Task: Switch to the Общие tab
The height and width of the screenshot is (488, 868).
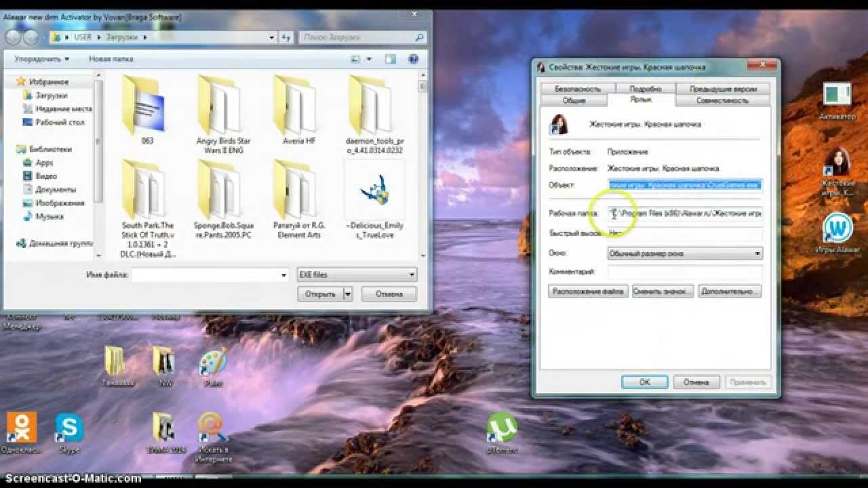Action: 574,100
